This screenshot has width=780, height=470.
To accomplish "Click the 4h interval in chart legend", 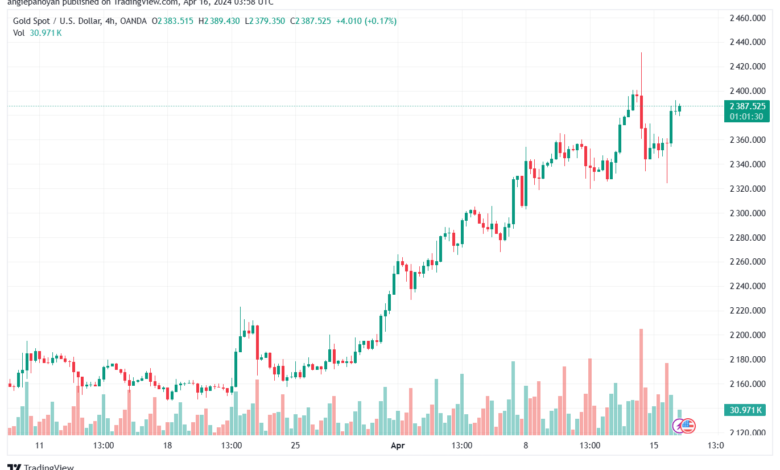I will (110, 21).
